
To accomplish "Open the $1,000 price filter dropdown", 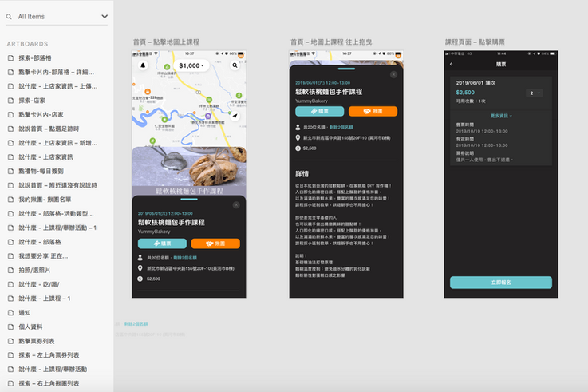I will coord(191,65).
